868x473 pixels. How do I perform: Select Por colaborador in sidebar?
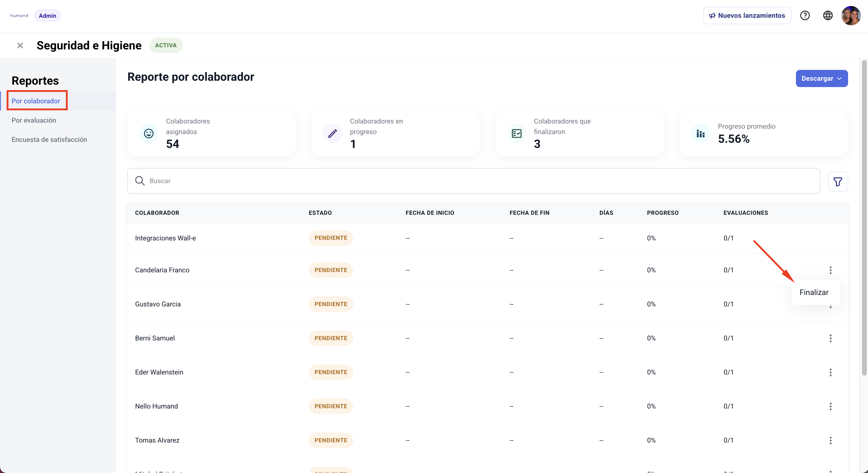coord(36,101)
